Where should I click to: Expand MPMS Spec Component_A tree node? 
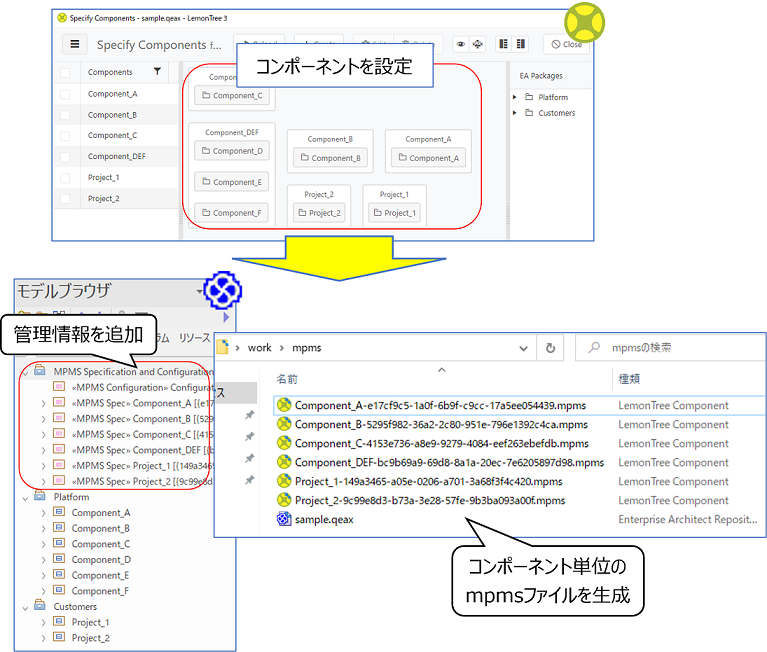coord(44,404)
